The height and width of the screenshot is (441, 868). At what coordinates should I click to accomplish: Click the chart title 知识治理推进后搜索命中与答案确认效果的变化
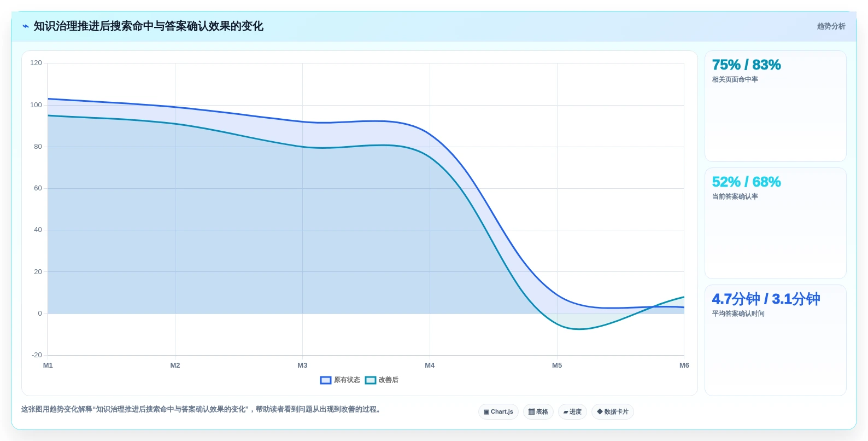149,26
